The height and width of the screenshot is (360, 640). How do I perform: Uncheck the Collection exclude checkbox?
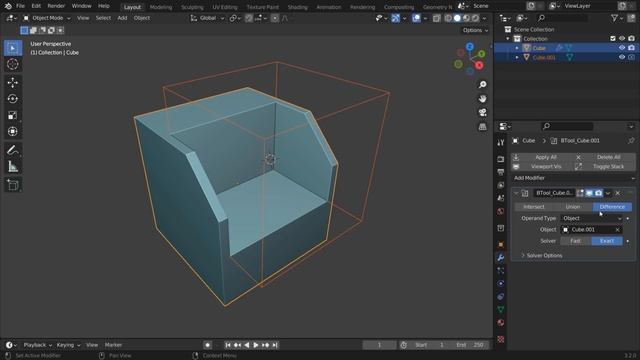(612, 38)
